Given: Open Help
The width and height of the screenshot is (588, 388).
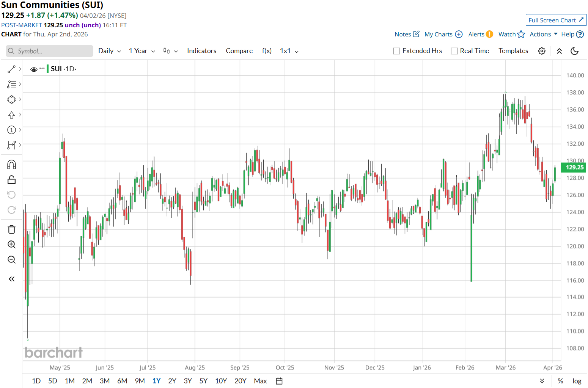Looking at the screenshot, I should (572, 34).
